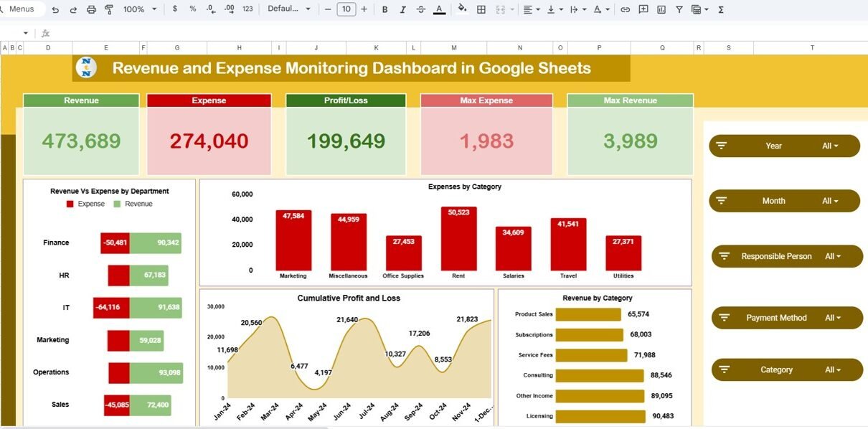Screen dimensions: 868x429
Task: Select the Paint format tool
Action: 109,9
